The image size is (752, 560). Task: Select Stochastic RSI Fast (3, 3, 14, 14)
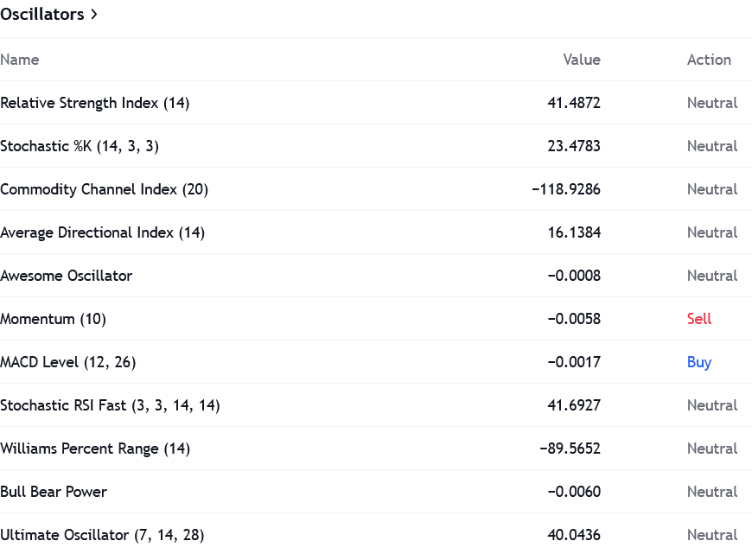click(x=110, y=405)
